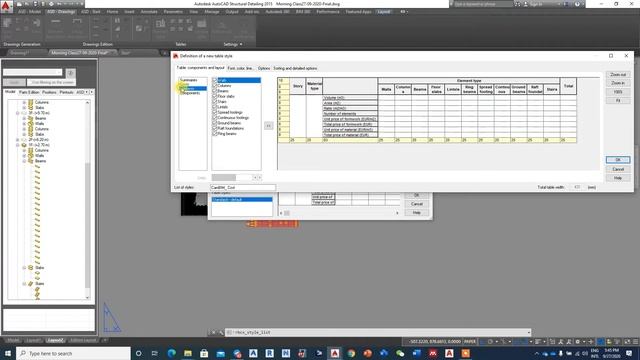Toggle the Ground beams checkbox
Image resolution: width=640 pixels, height=360 pixels.
pyautogui.click(x=215, y=123)
